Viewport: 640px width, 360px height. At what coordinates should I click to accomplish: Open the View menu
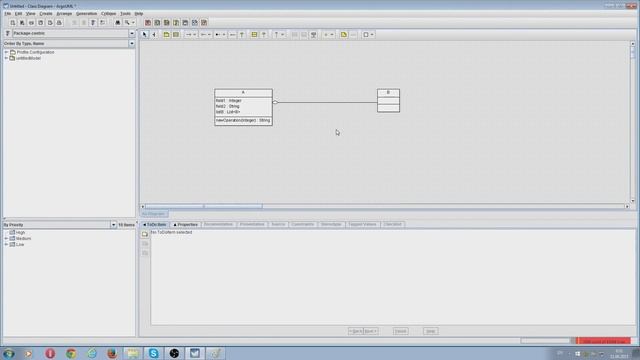31,13
